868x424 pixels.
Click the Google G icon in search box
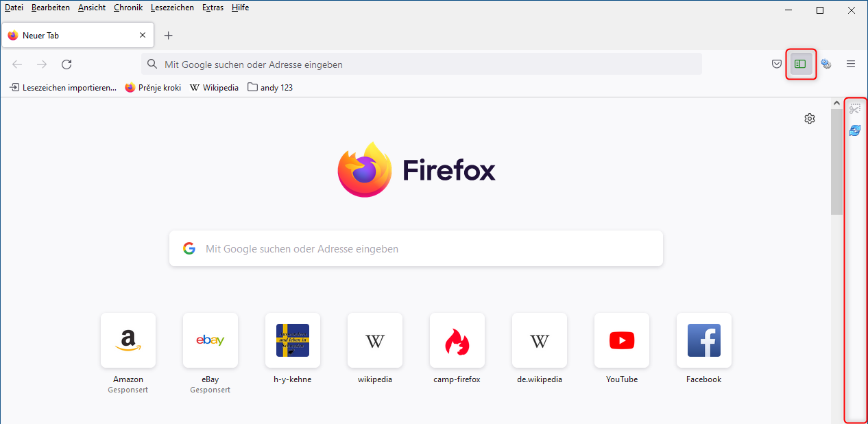tap(189, 248)
